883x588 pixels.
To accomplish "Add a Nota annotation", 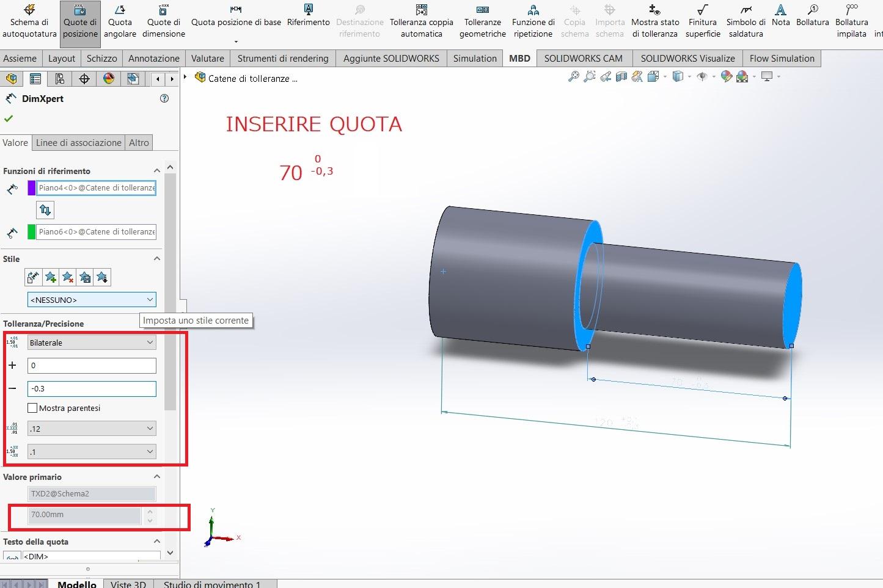I will point(780,16).
